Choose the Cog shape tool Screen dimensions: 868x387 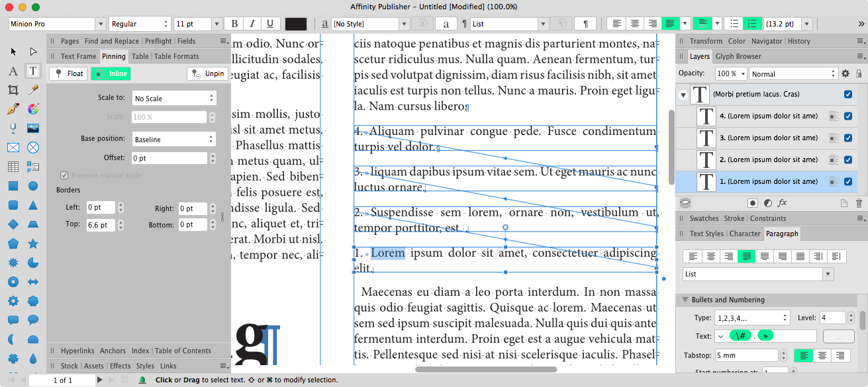pyautogui.click(x=13, y=301)
